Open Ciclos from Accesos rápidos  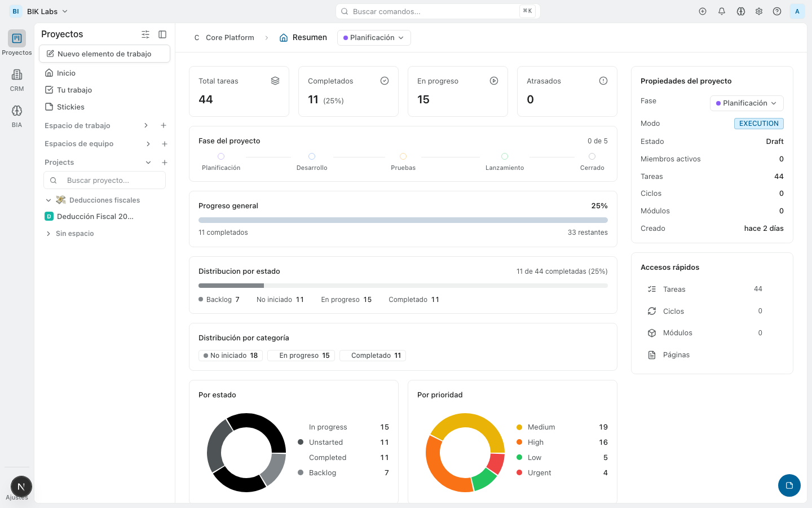[674, 311]
